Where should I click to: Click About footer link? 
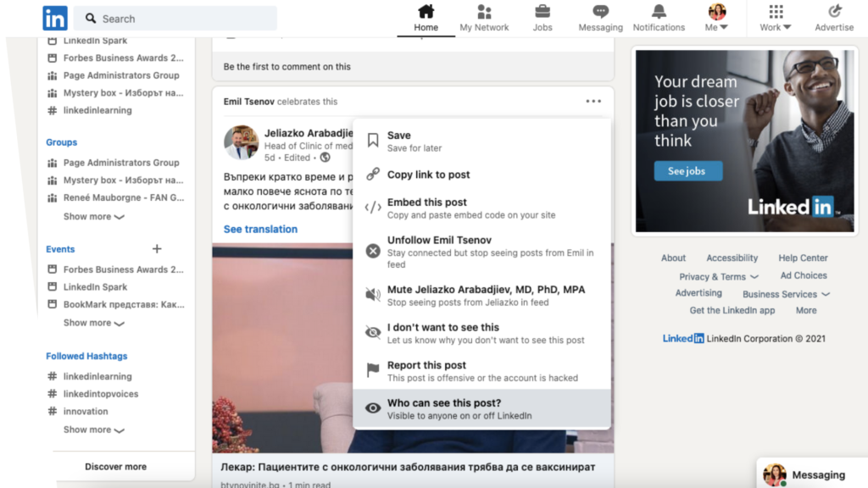673,258
